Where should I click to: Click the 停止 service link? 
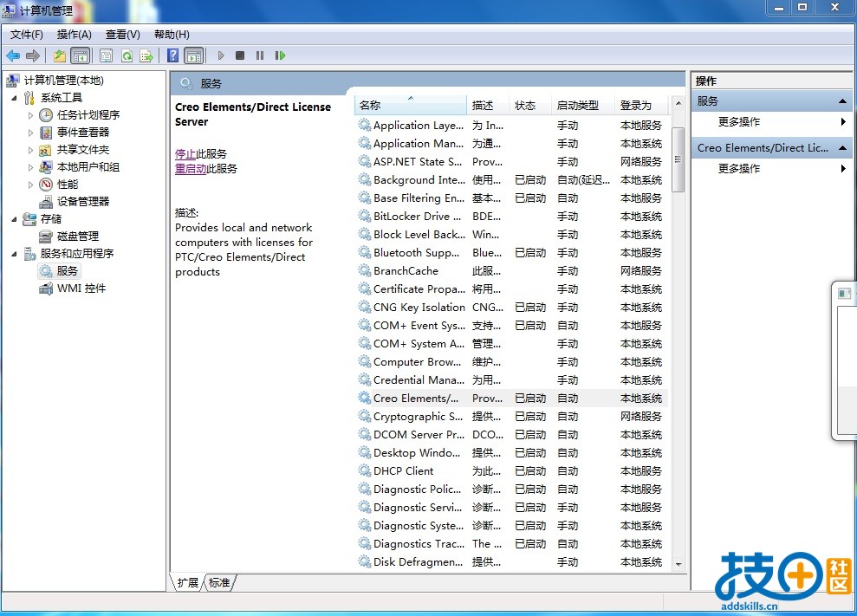[x=185, y=154]
